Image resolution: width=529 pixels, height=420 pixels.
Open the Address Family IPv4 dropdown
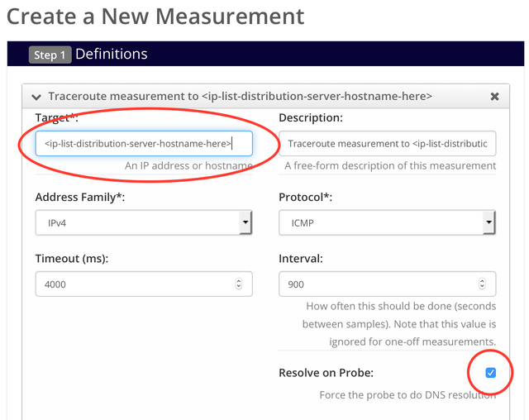coord(144,222)
